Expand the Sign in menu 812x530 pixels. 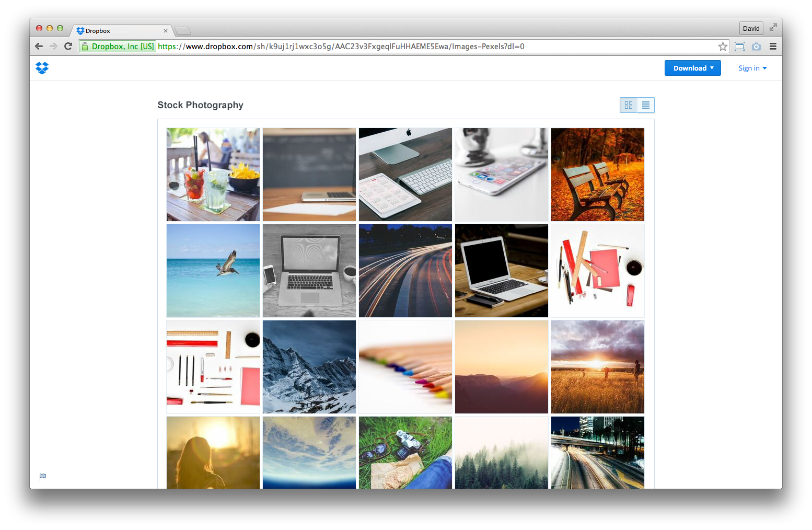(752, 68)
